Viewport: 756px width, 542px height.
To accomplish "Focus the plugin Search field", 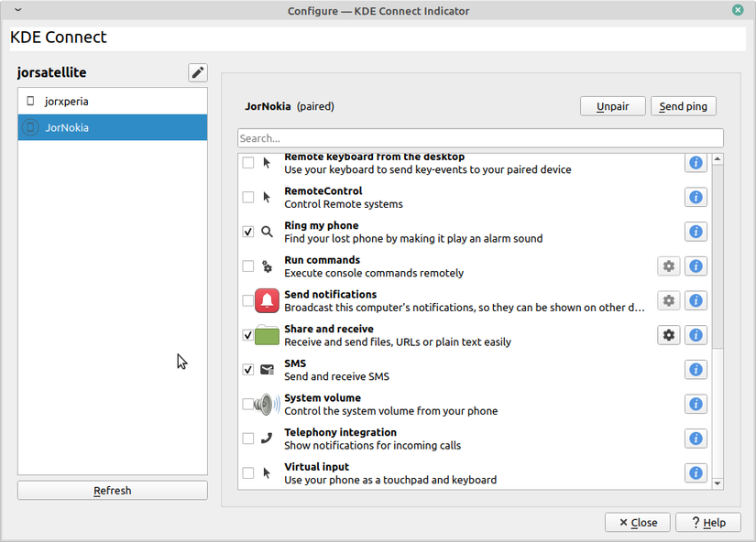I will point(480,138).
